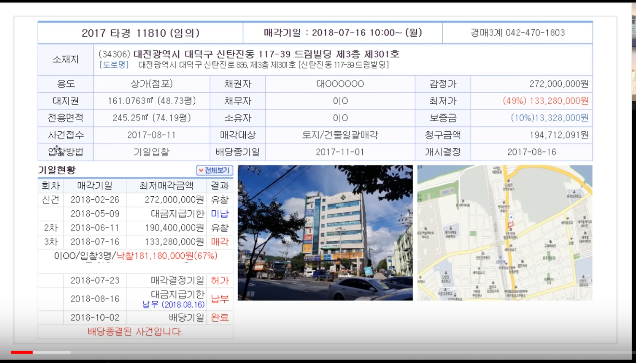Open the 전체보기 dropdown button
The height and width of the screenshot is (363, 636).
pyautogui.click(x=214, y=170)
